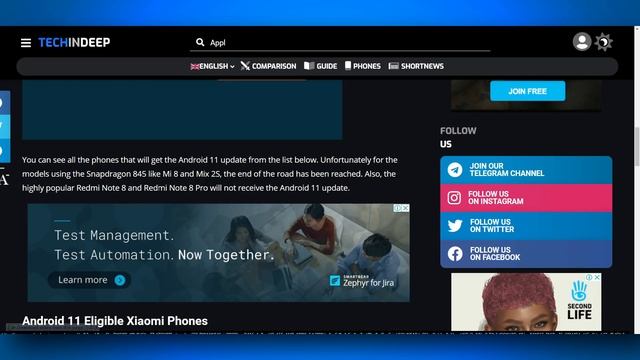The height and width of the screenshot is (360, 640).
Task: Follow us on Twitter button
Action: pyautogui.click(x=526, y=226)
